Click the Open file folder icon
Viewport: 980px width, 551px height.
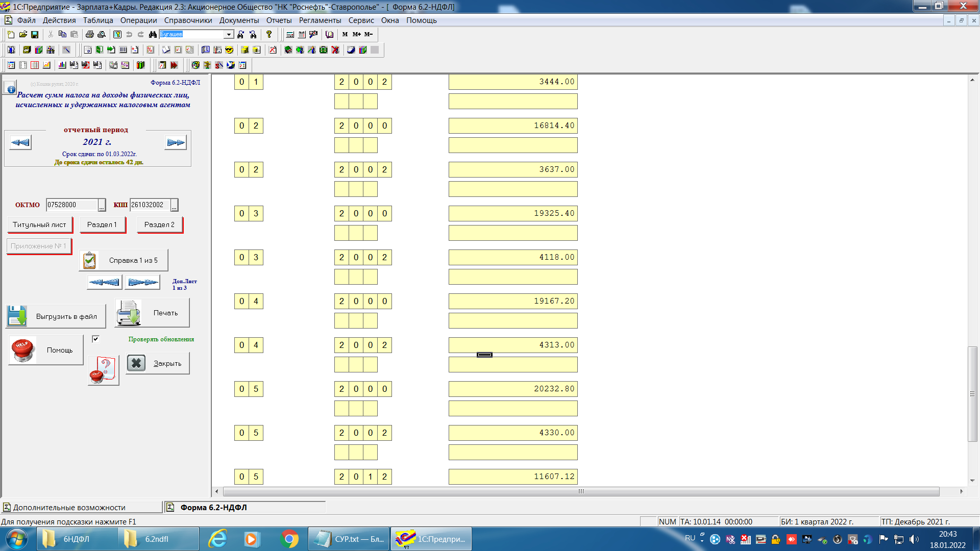pyautogui.click(x=23, y=35)
